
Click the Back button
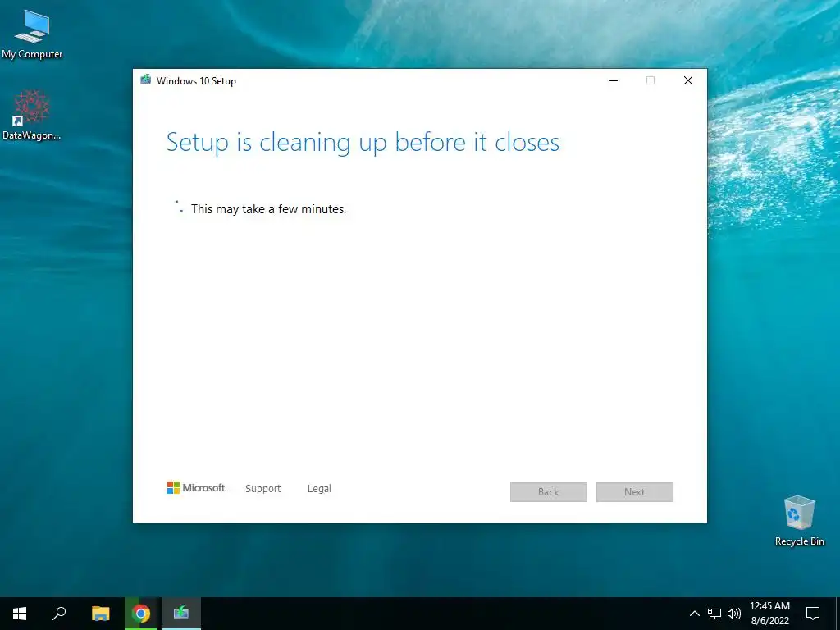[549, 492]
